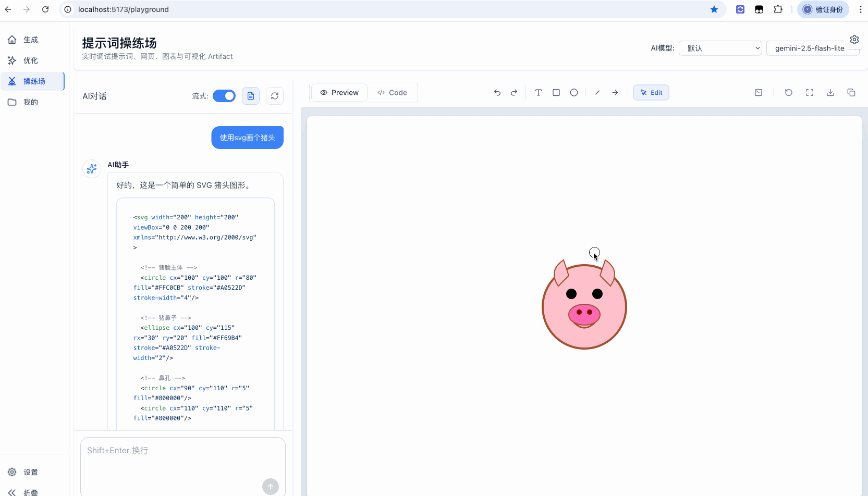The width and height of the screenshot is (868, 496).
Task: Open the browser three-dot menu
Action: 861,9
